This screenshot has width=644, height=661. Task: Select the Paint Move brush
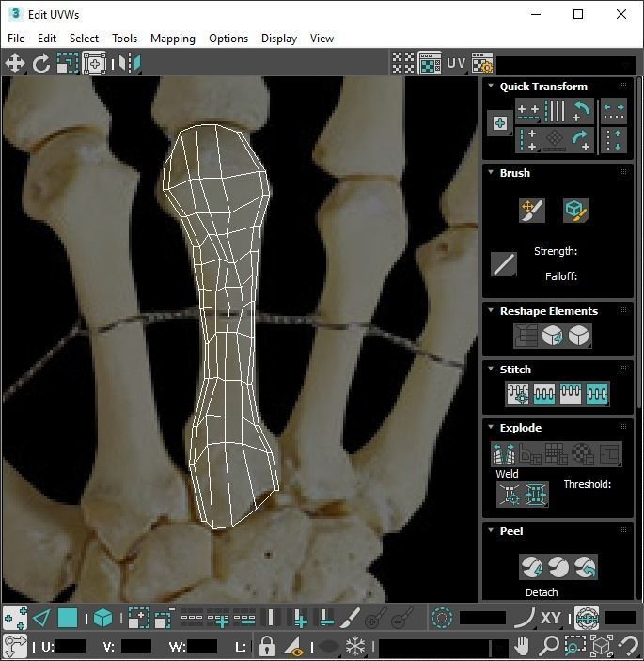[532, 211]
